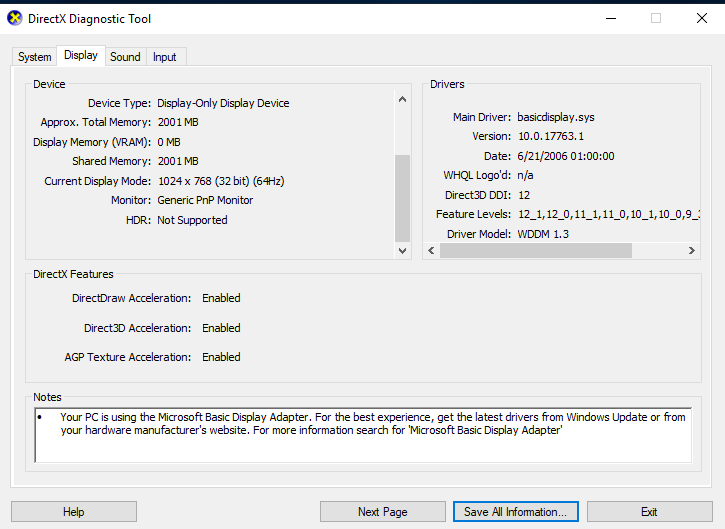
Task: Click the 'Approx. Total Memory:' label
Action: point(96,123)
